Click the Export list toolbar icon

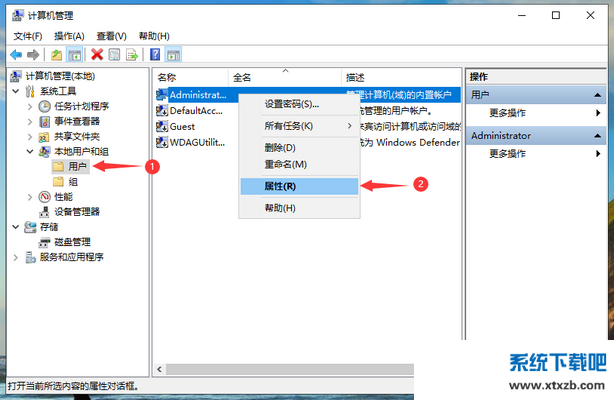(x=133, y=54)
